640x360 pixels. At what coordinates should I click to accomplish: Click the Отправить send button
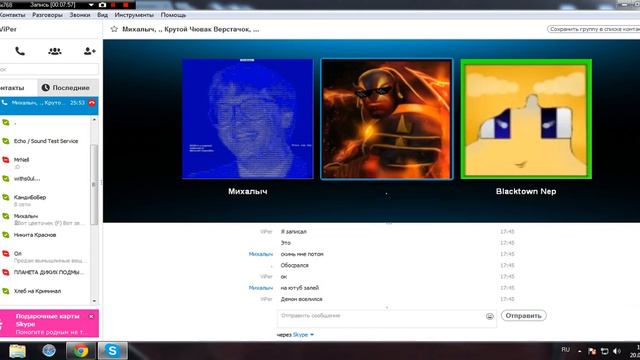523,316
